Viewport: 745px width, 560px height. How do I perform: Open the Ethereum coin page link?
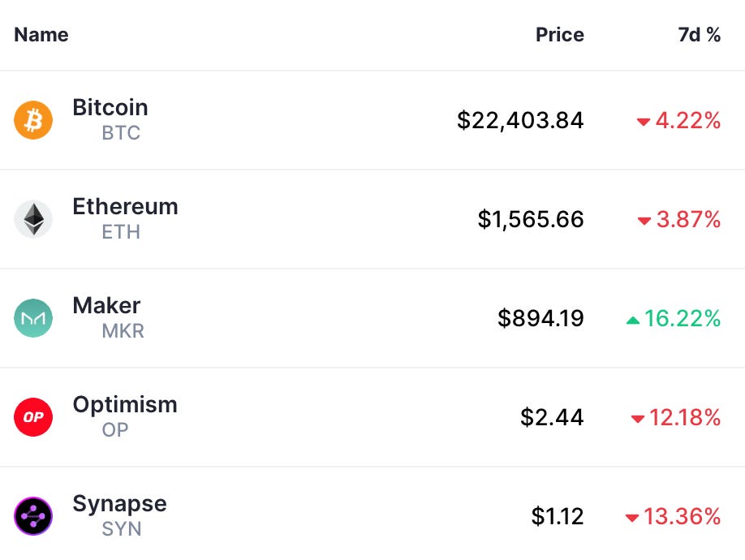[x=125, y=207]
